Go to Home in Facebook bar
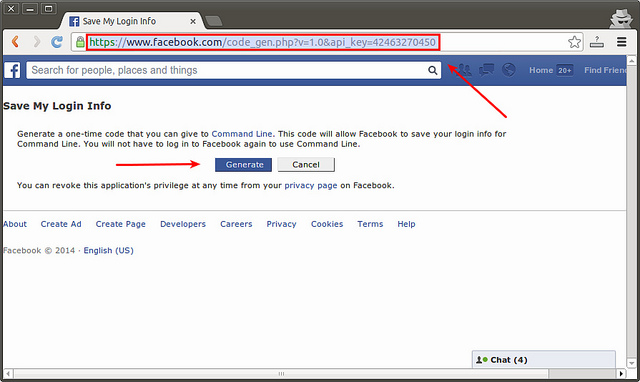Viewport: 640px width, 382px height. [541, 70]
